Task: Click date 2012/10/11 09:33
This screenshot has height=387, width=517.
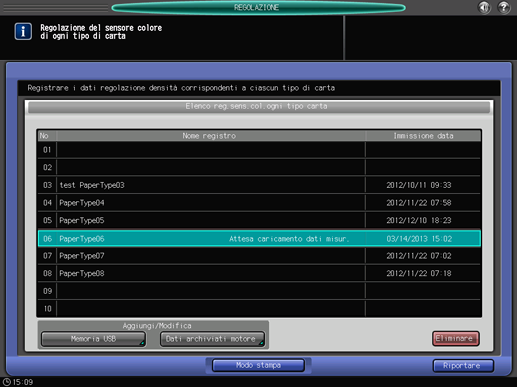Action: (419, 185)
